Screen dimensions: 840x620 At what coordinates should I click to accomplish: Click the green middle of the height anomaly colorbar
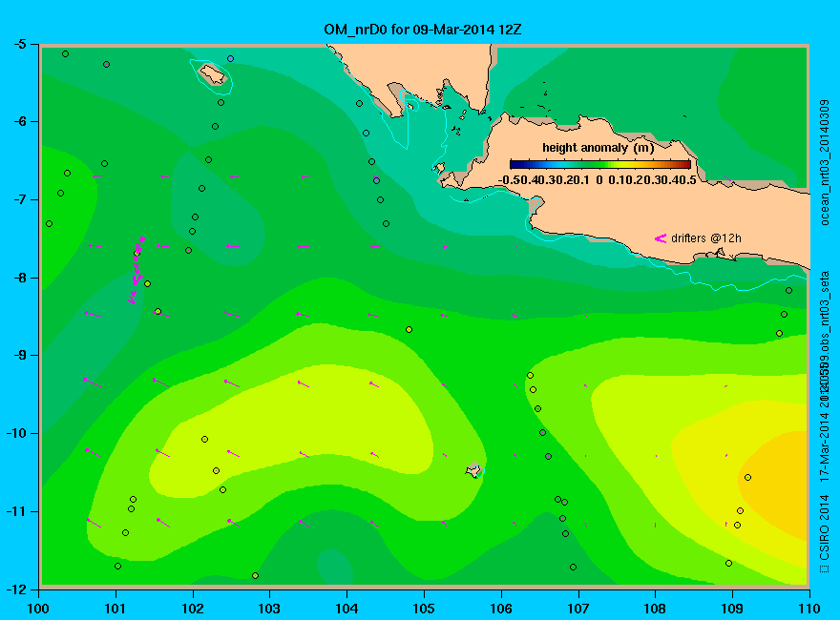point(600,165)
